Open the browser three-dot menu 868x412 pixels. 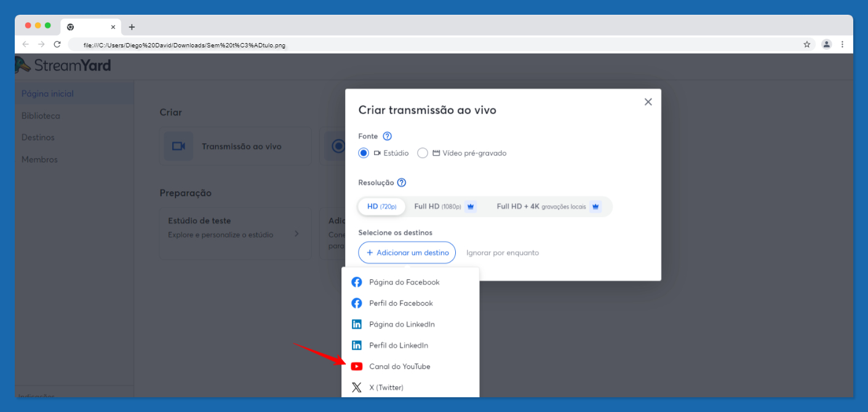(x=842, y=44)
